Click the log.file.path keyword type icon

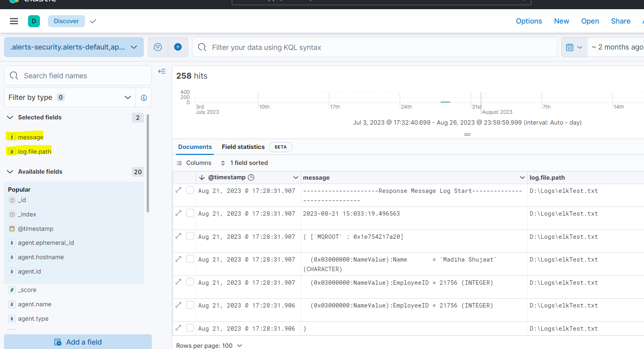[12, 152]
